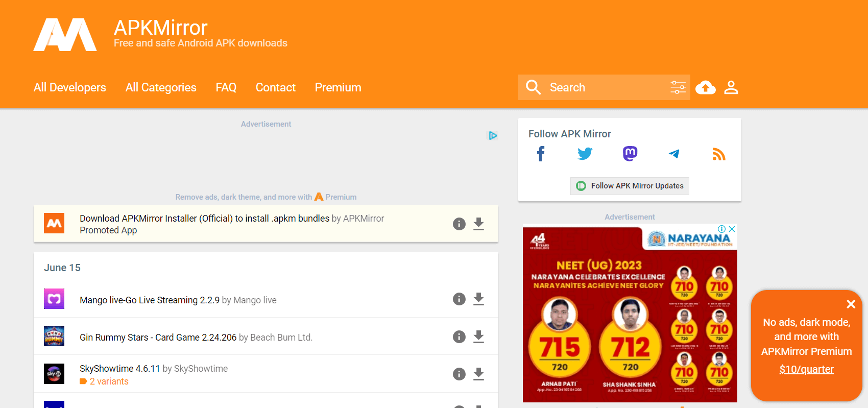Open the All Developers menu item
Viewport: 868px width, 408px height.
tap(70, 87)
